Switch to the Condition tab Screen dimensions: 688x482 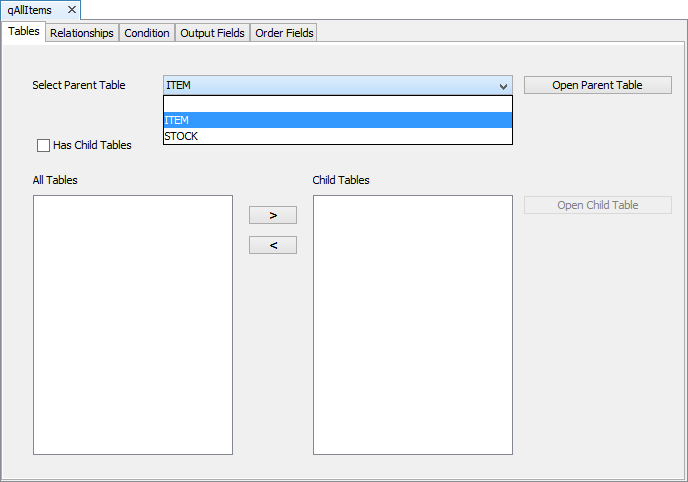(147, 33)
